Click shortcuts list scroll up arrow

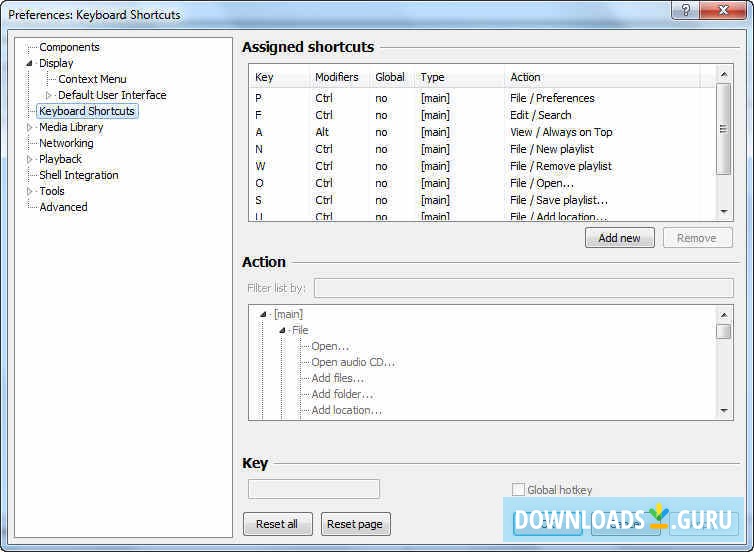[x=724, y=75]
